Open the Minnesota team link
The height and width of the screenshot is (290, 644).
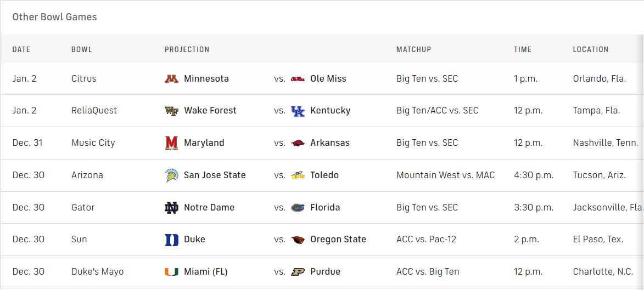point(206,79)
